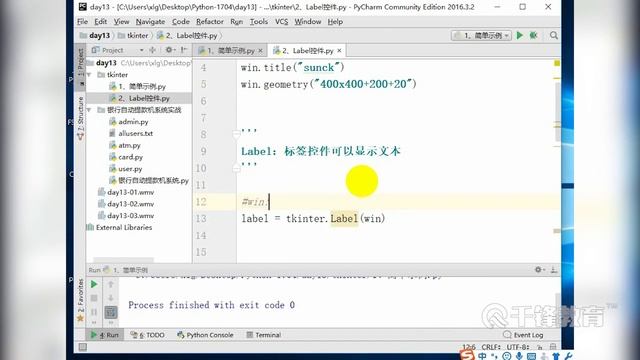Select admin.py in the project tree
Image resolution: width=640 pixels, height=360 pixels.
click(x=129, y=122)
